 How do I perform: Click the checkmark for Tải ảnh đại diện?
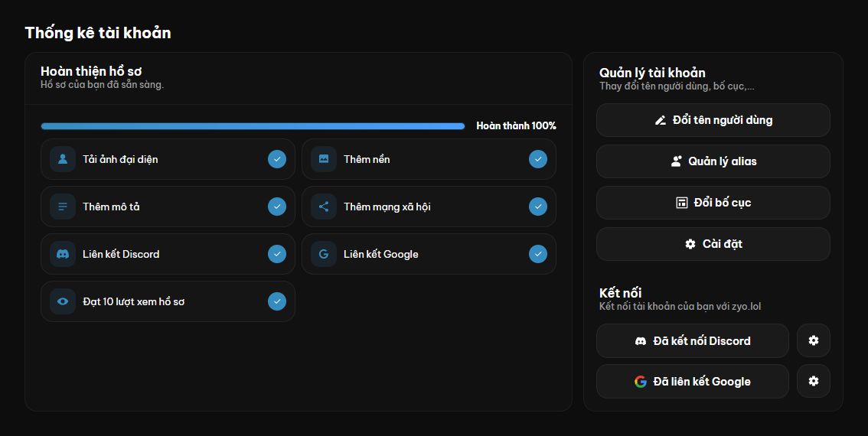click(277, 159)
